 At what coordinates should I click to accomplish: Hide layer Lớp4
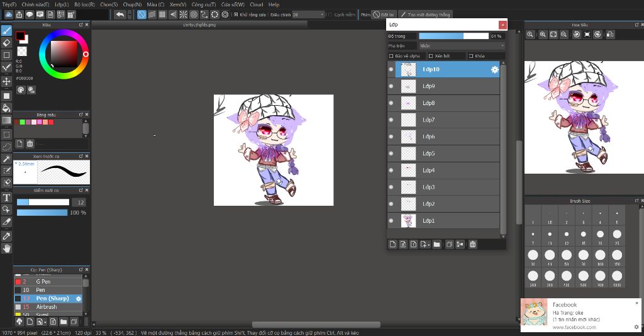[x=391, y=171]
